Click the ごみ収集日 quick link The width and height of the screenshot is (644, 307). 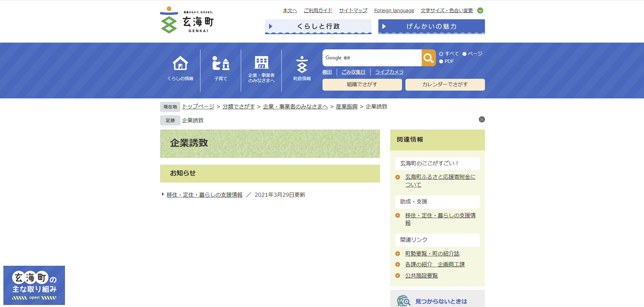pyautogui.click(x=353, y=72)
